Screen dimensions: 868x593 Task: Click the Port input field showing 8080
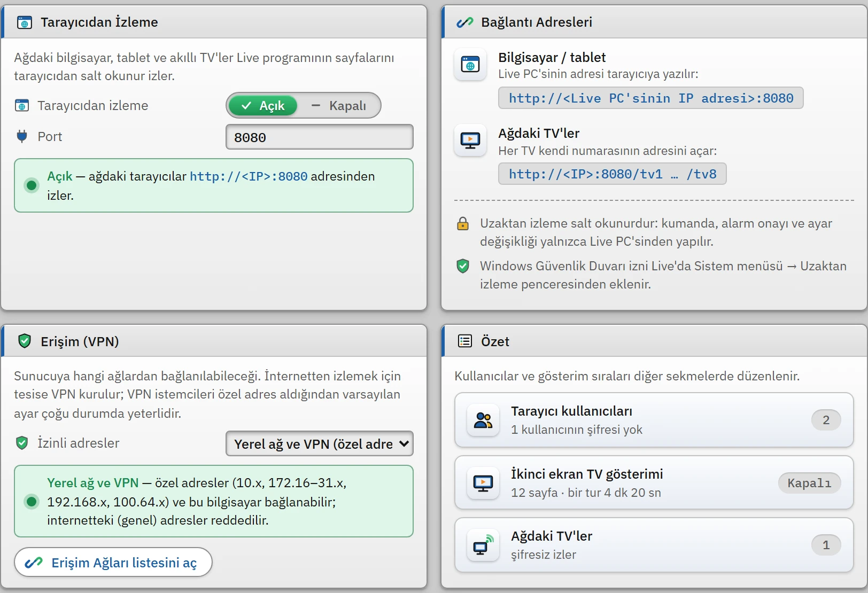pyautogui.click(x=320, y=137)
